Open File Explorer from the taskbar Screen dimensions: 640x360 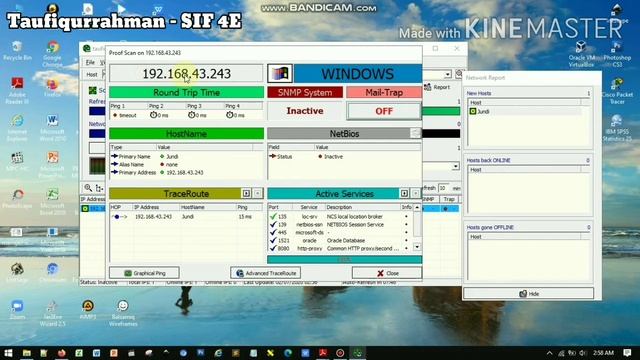(x=27, y=353)
